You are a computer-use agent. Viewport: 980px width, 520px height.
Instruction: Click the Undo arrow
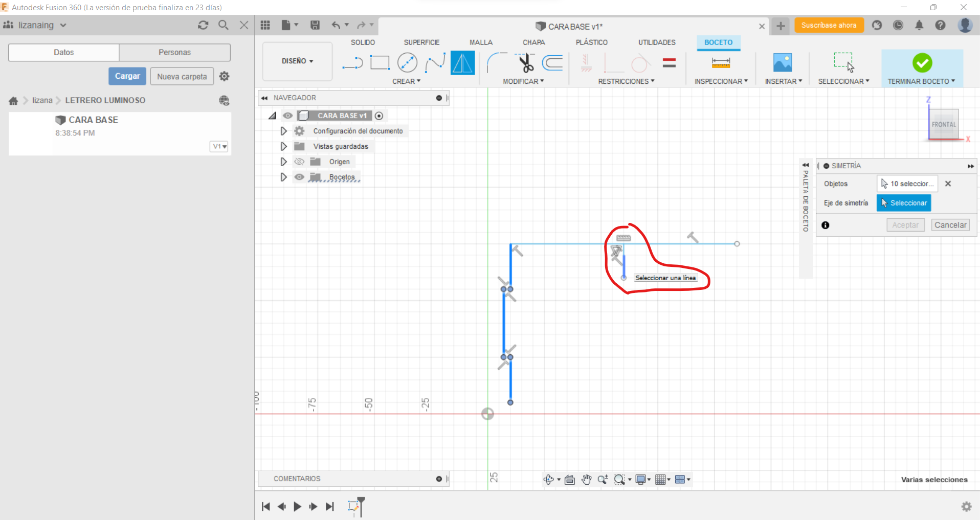[x=336, y=25]
